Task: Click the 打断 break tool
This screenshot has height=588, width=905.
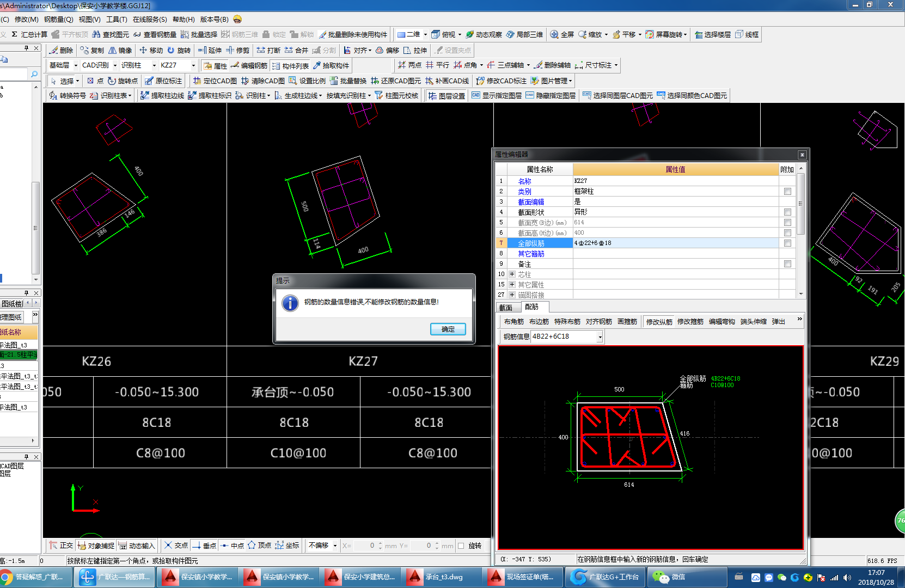Action: (268, 50)
